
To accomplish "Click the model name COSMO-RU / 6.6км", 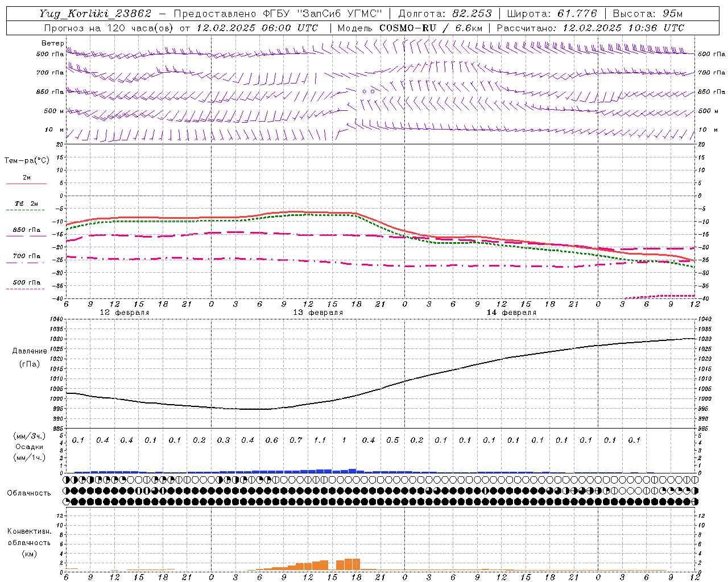I will [431, 28].
